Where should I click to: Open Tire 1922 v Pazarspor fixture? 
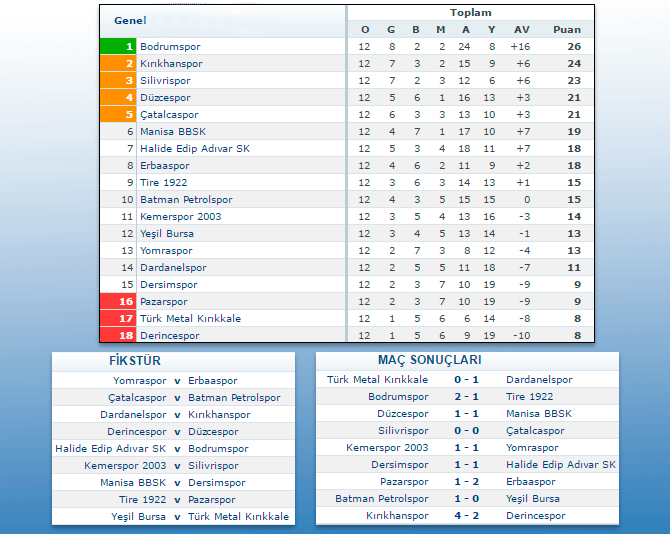coord(177,499)
